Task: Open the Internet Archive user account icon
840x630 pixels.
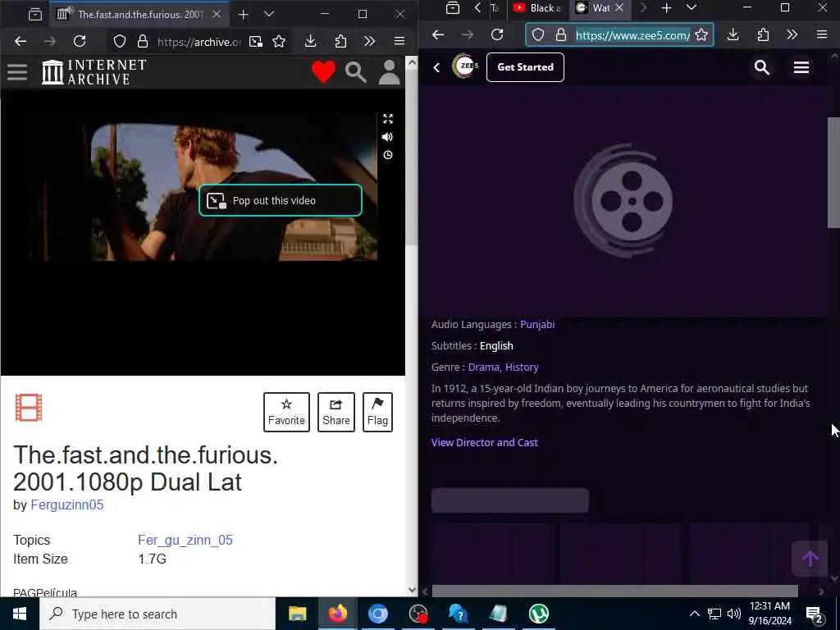Action: coord(390,72)
